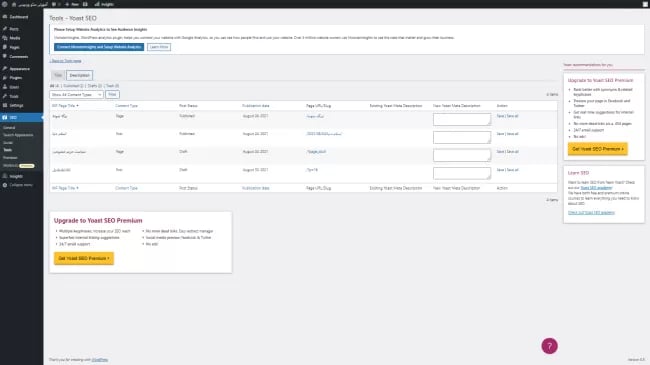The image size is (650, 365).
Task: Click first row's new meta description field
Action: pos(462,119)
